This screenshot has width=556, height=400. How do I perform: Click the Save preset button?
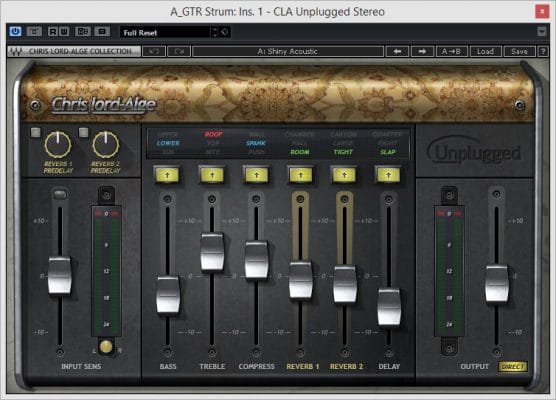coord(519,51)
